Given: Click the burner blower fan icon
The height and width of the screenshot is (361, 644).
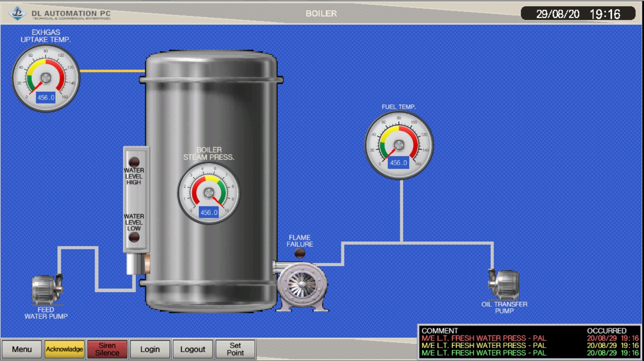Looking at the screenshot, I should [x=302, y=285].
